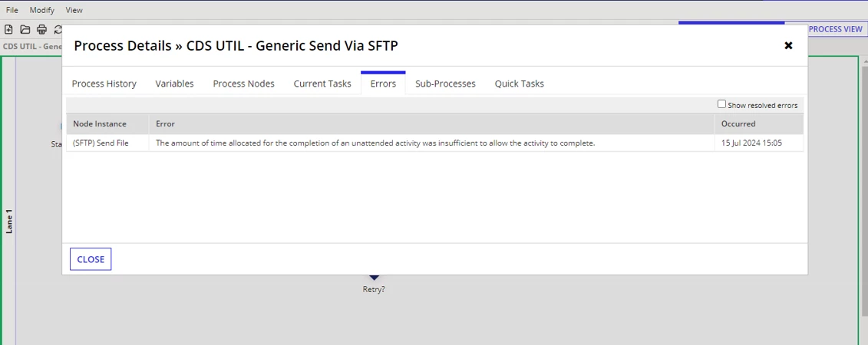Click the refresh icon in the toolbar
This screenshot has width=868, height=345.
(x=58, y=29)
